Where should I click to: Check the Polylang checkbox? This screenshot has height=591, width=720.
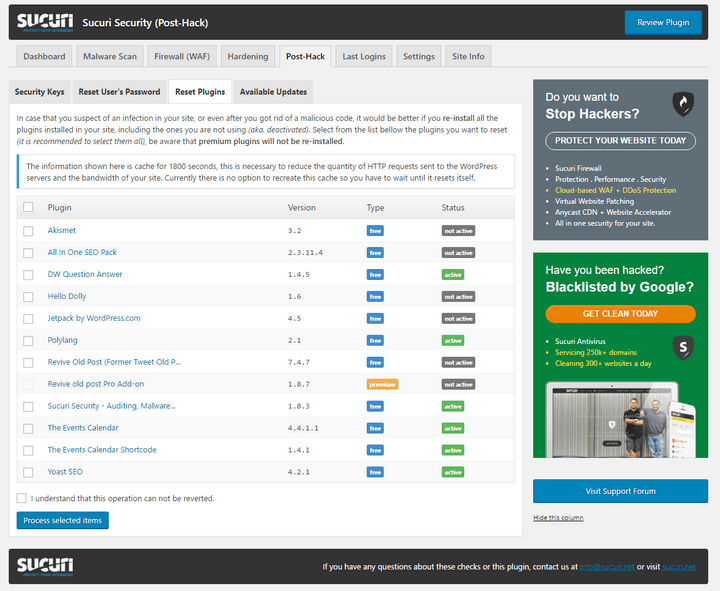[28, 341]
